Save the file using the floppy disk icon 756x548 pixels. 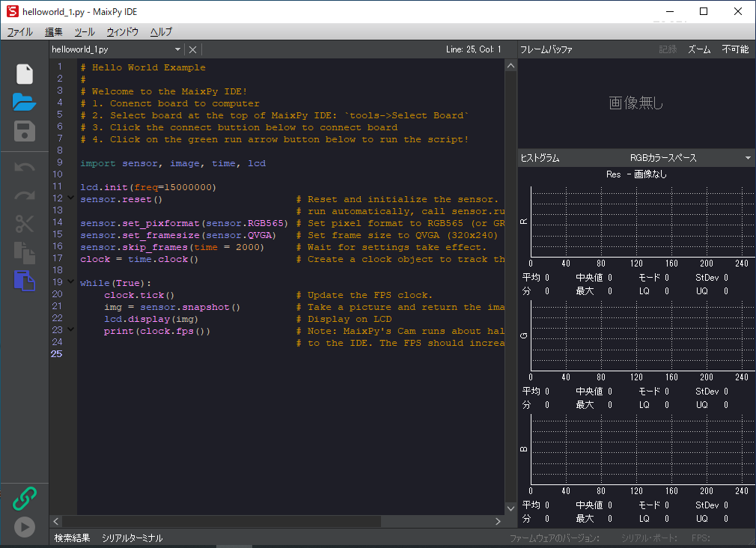click(x=25, y=131)
